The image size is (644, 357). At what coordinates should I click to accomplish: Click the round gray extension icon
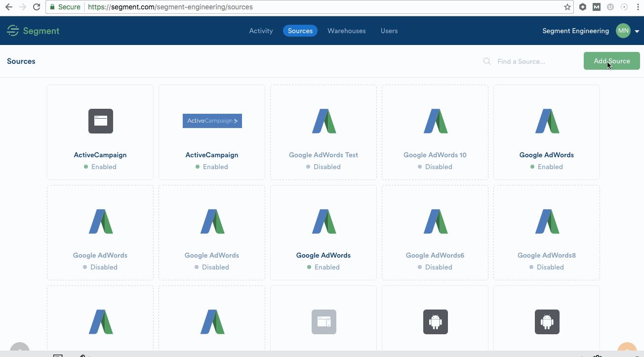624,7
